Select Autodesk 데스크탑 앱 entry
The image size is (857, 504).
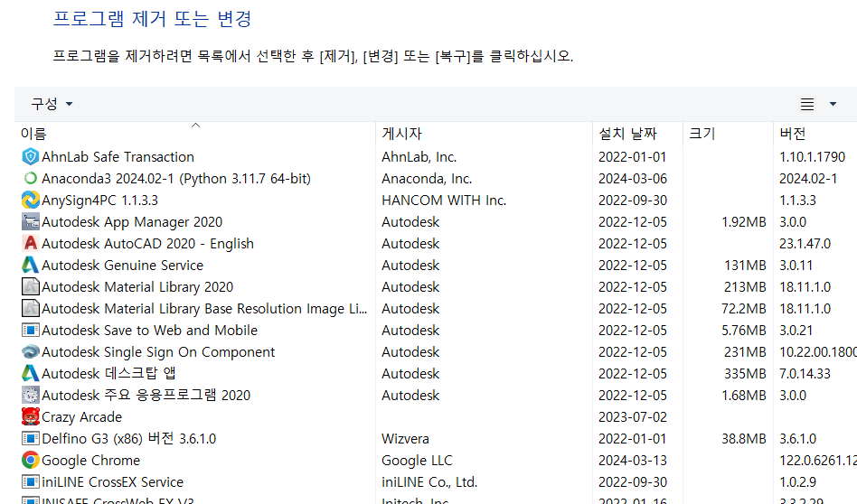108,374
